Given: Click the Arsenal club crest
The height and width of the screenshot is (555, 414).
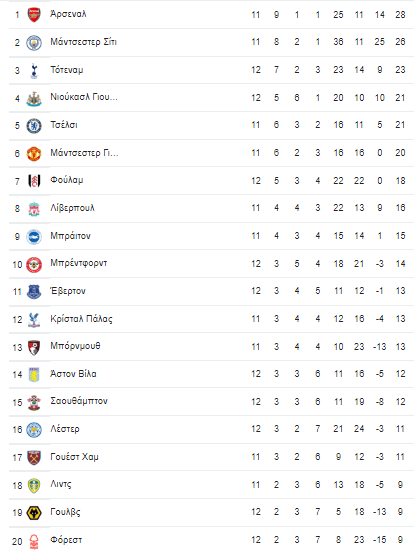Looking at the screenshot, I should click(x=34, y=15).
